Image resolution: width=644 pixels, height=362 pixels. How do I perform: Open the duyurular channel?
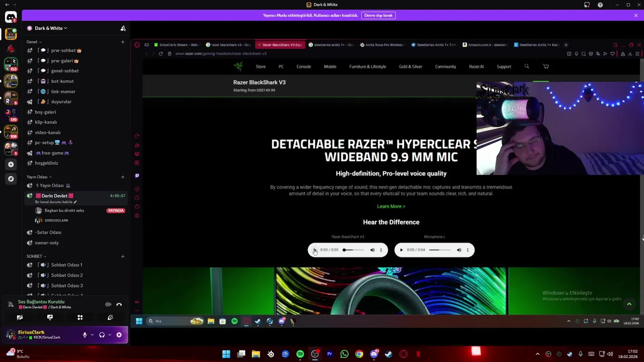click(61, 102)
